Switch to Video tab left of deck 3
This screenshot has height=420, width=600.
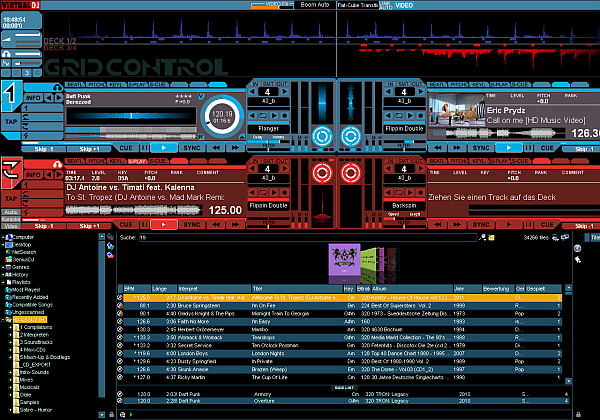[x=11, y=226]
